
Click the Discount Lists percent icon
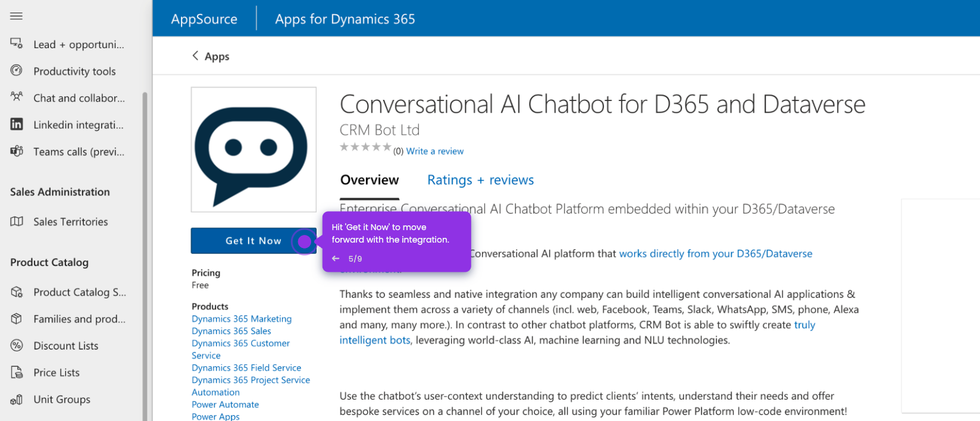[17, 345]
